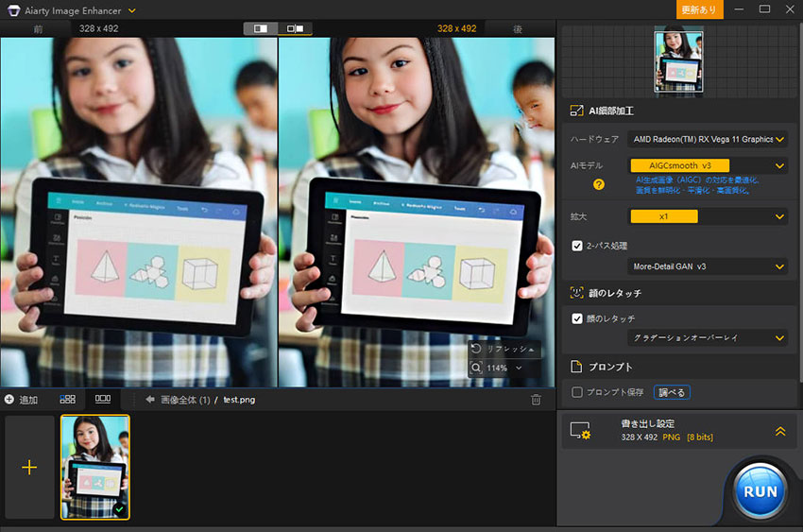The height and width of the screenshot is (532, 803).
Task: Click the プロンプト document icon
Action: [576, 367]
